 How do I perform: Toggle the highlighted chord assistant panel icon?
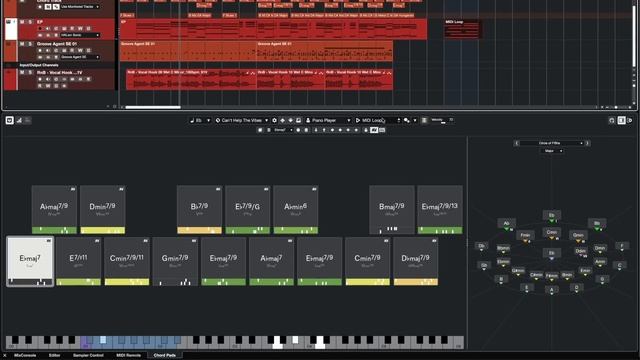[621, 120]
